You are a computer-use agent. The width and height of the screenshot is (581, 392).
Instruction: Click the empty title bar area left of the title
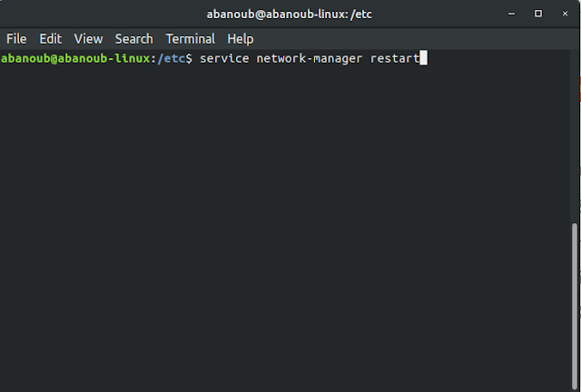tap(91, 15)
